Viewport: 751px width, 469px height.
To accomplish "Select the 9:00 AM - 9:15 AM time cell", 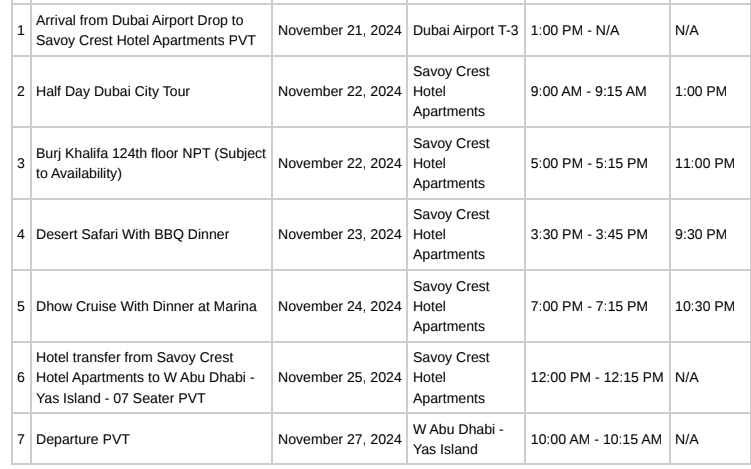I will point(597,92).
